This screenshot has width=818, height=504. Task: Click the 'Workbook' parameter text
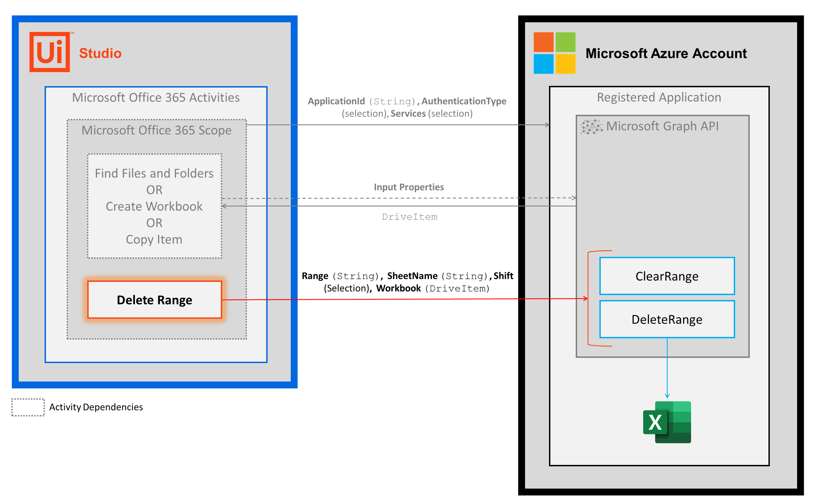coord(399,288)
